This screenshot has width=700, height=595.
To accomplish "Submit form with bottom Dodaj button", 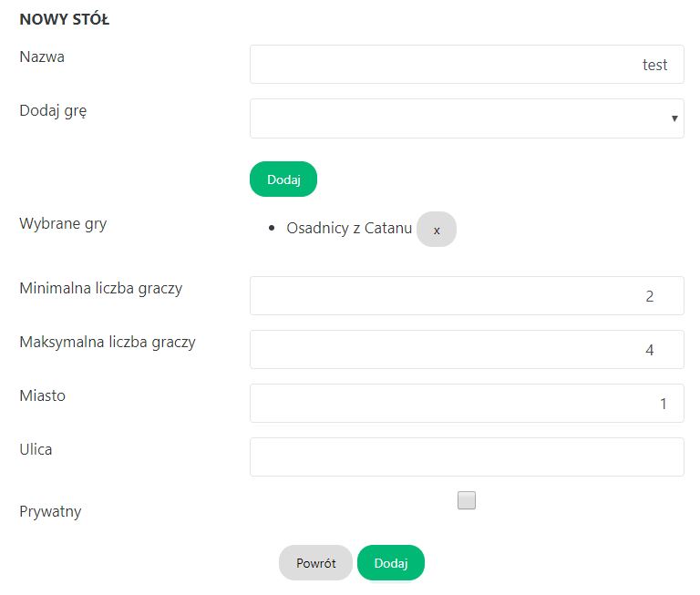I will 391,563.
